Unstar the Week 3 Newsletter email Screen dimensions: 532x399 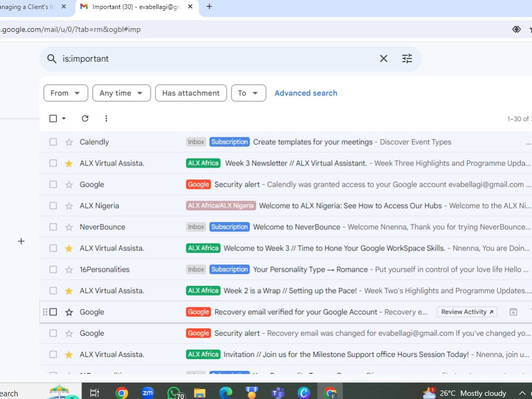coord(69,163)
